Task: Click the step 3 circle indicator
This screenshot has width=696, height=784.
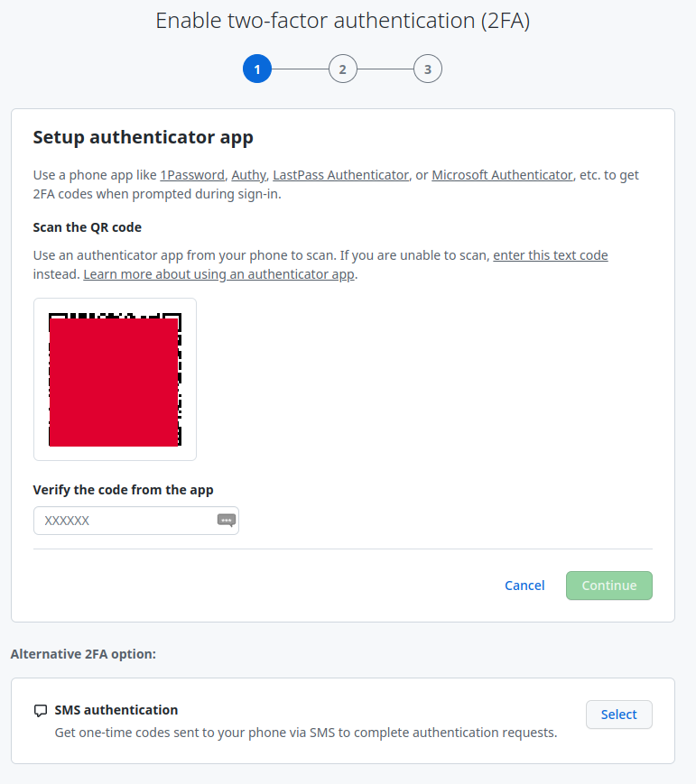Action: [428, 69]
